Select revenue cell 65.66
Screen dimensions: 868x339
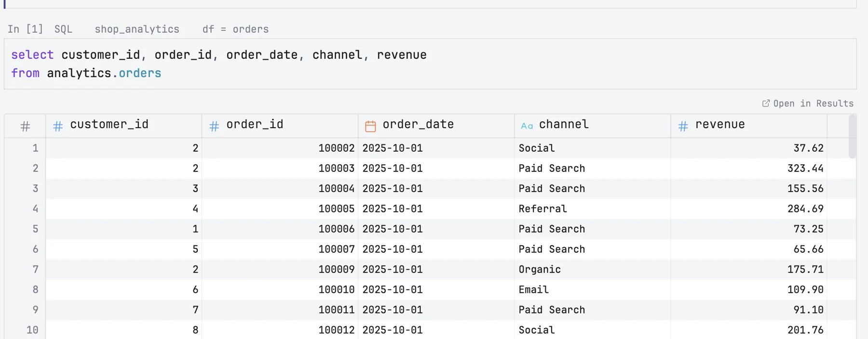coord(748,249)
